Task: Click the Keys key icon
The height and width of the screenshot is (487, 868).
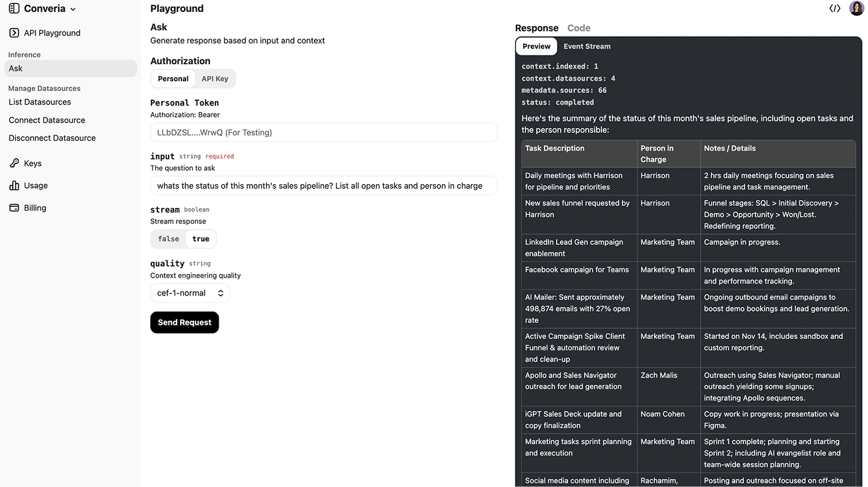Action: (14, 163)
